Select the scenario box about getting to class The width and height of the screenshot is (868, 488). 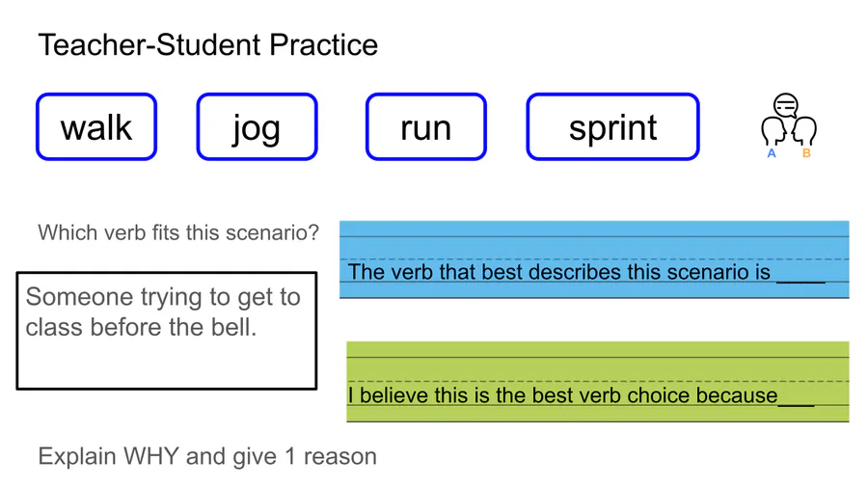[167, 330]
